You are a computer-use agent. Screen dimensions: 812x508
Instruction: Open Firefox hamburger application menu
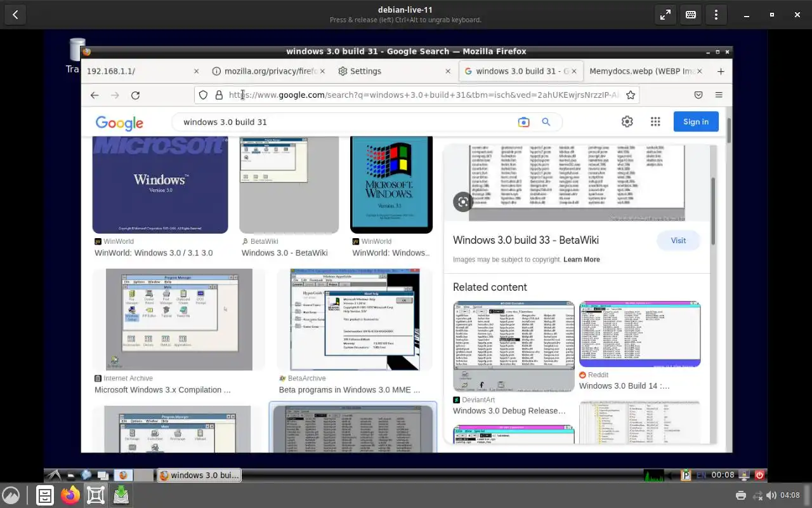(x=719, y=95)
